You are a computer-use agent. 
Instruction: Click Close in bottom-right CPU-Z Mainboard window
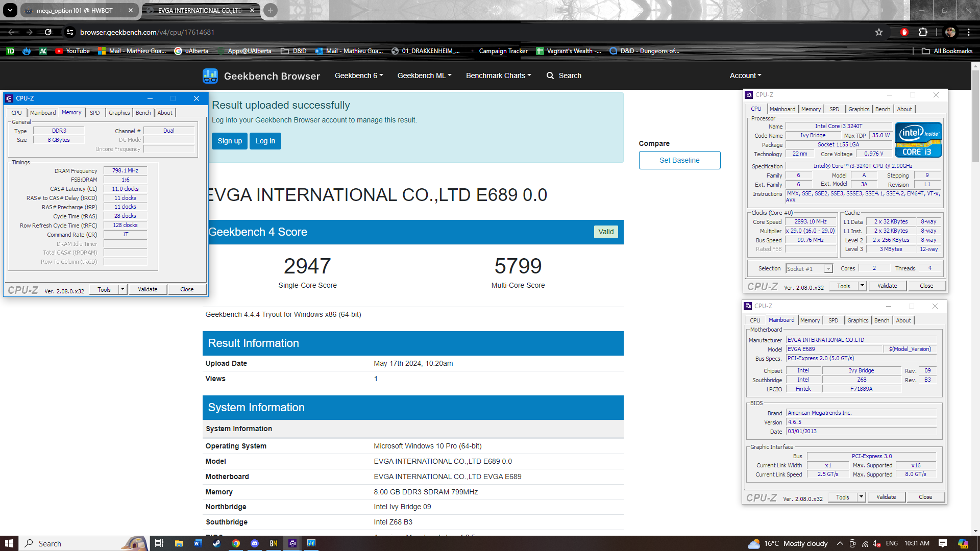click(x=925, y=497)
